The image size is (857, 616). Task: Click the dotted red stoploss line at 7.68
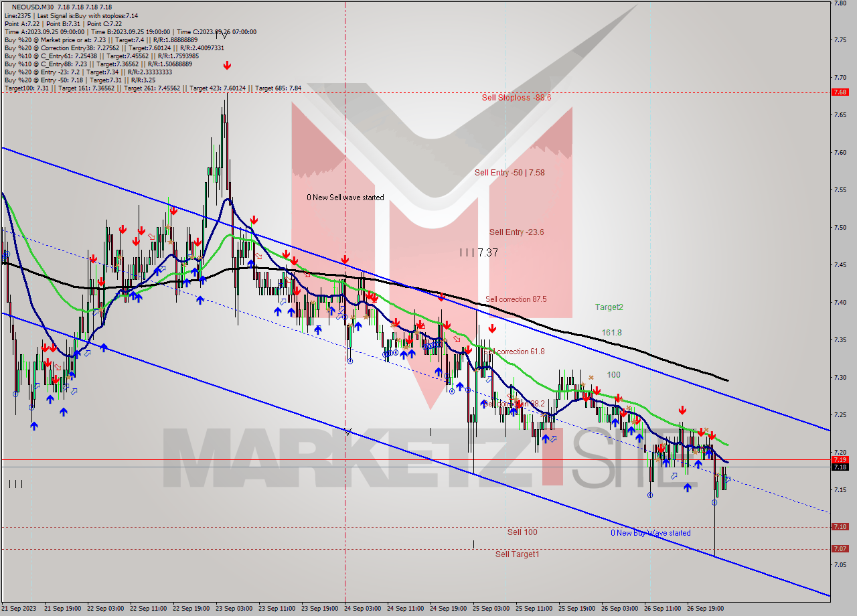point(415,92)
